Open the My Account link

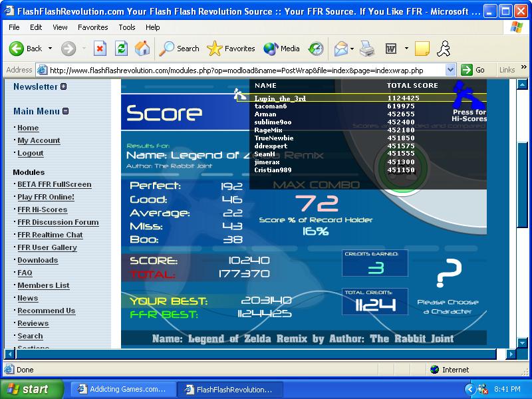pos(39,140)
